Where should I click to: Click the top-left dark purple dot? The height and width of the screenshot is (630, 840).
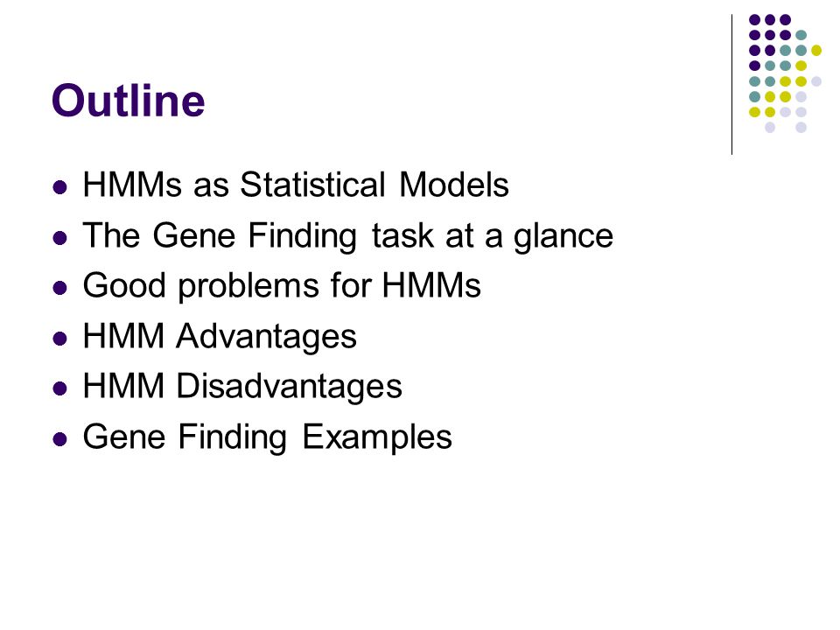(x=754, y=20)
